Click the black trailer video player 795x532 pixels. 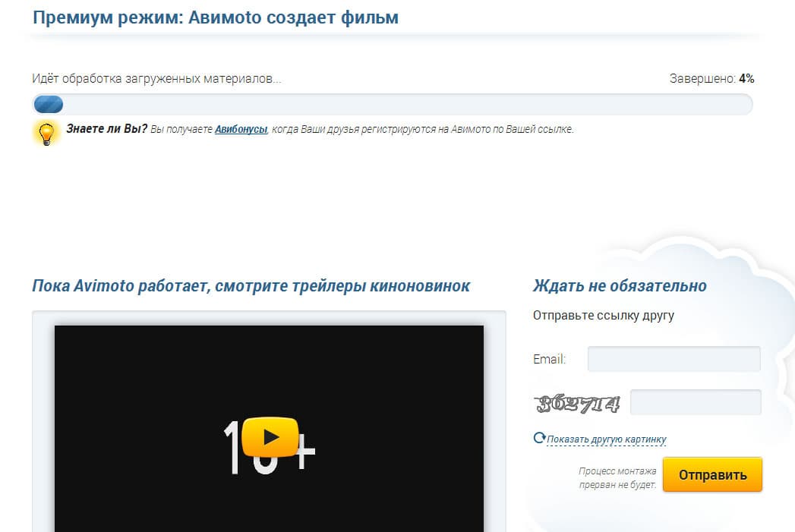coord(270,429)
